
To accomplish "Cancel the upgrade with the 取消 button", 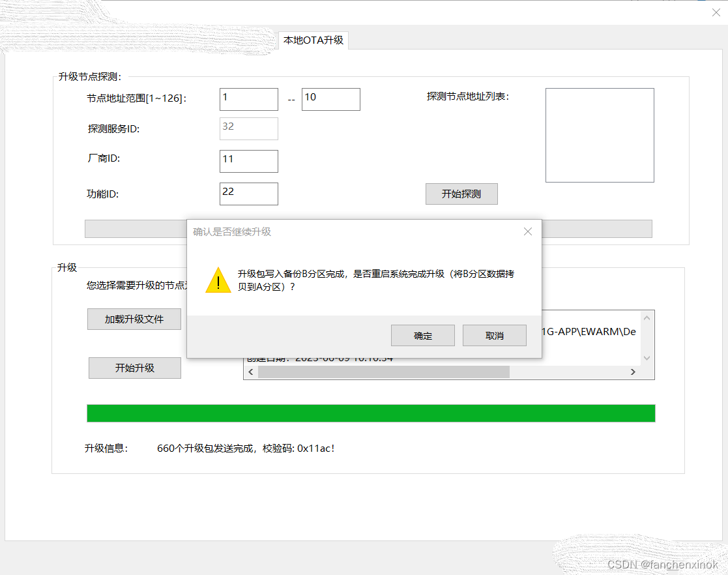I will click(495, 335).
